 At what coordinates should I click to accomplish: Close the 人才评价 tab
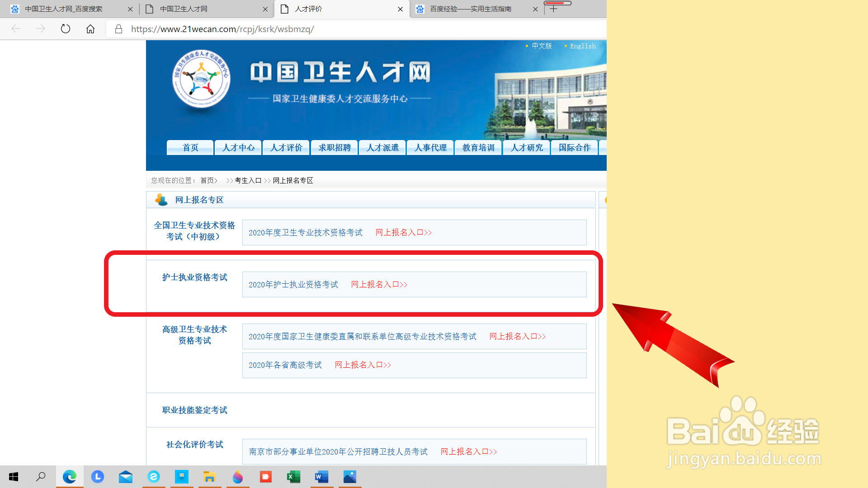pyautogui.click(x=400, y=9)
